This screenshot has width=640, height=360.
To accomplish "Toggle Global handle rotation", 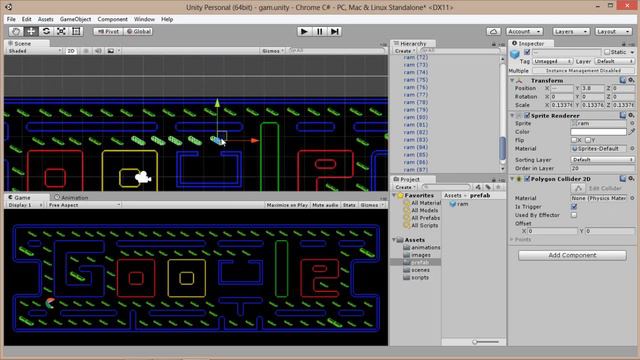I will [138, 31].
